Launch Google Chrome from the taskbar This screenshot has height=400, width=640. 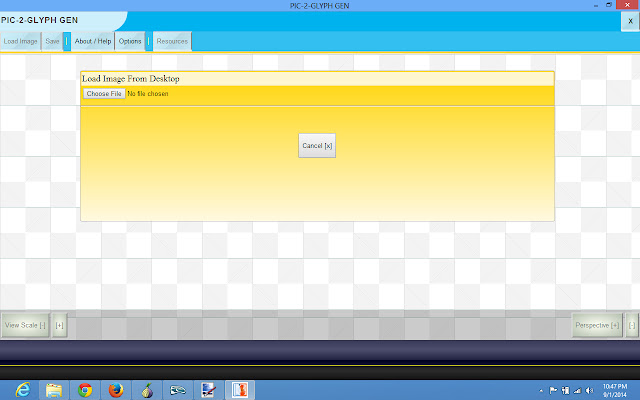tap(85, 390)
